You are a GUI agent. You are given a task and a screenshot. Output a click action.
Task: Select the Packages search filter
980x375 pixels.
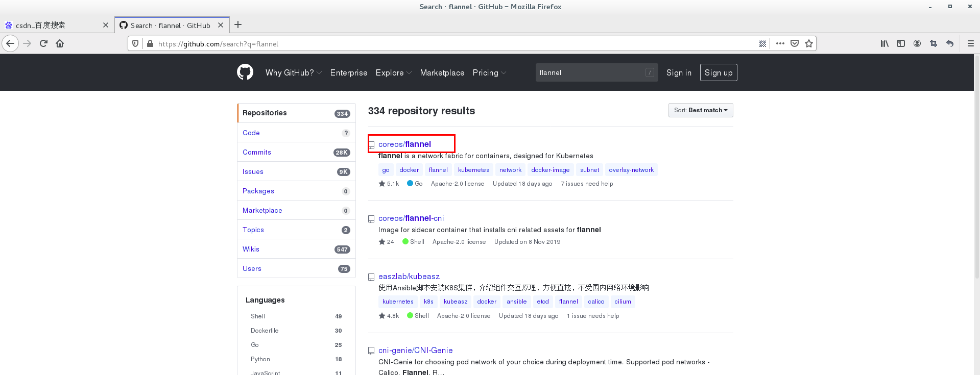(x=296, y=191)
